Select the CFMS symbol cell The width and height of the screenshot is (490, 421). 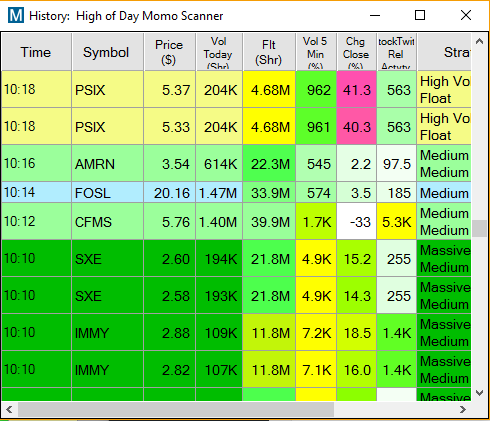[x=108, y=222]
